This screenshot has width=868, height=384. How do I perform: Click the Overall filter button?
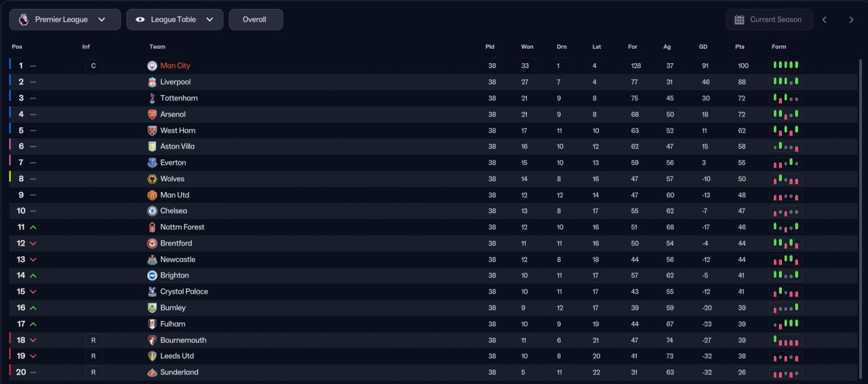[255, 20]
